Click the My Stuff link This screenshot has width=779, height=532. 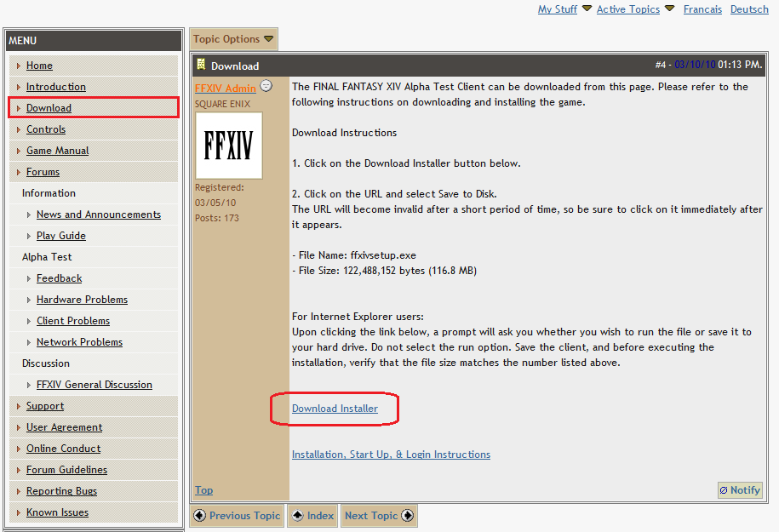pyautogui.click(x=558, y=9)
